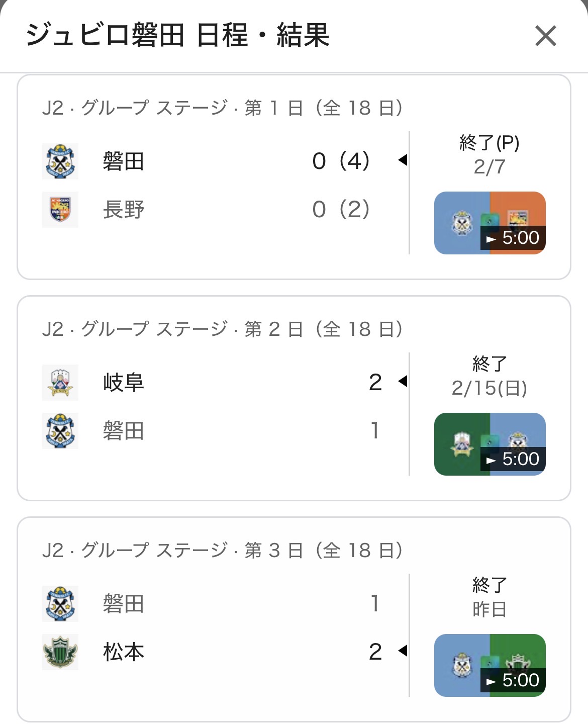The image size is (588, 725).
Task: Click the 昨日 match status text
Action: coord(489,609)
